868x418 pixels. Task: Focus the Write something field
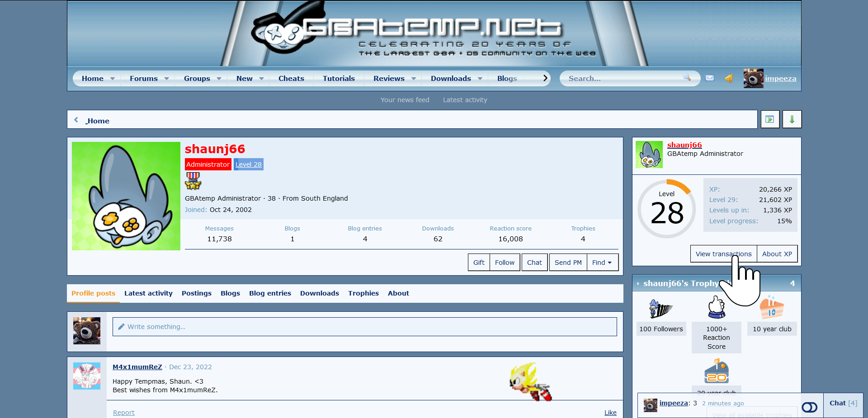click(364, 327)
